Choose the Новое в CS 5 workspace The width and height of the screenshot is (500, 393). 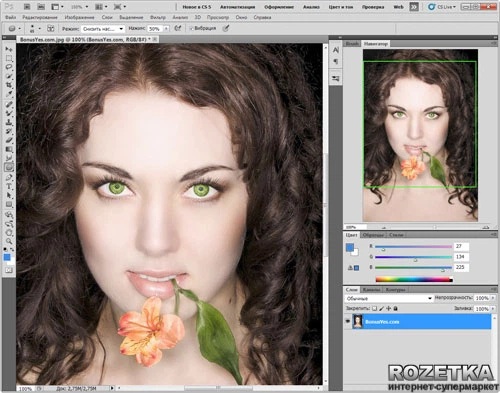point(197,7)
